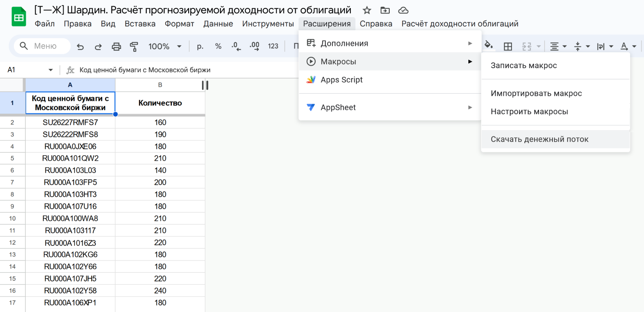Close the Расширения menu
This screenshot has height=312, width=644.
(x=327, y=24)
